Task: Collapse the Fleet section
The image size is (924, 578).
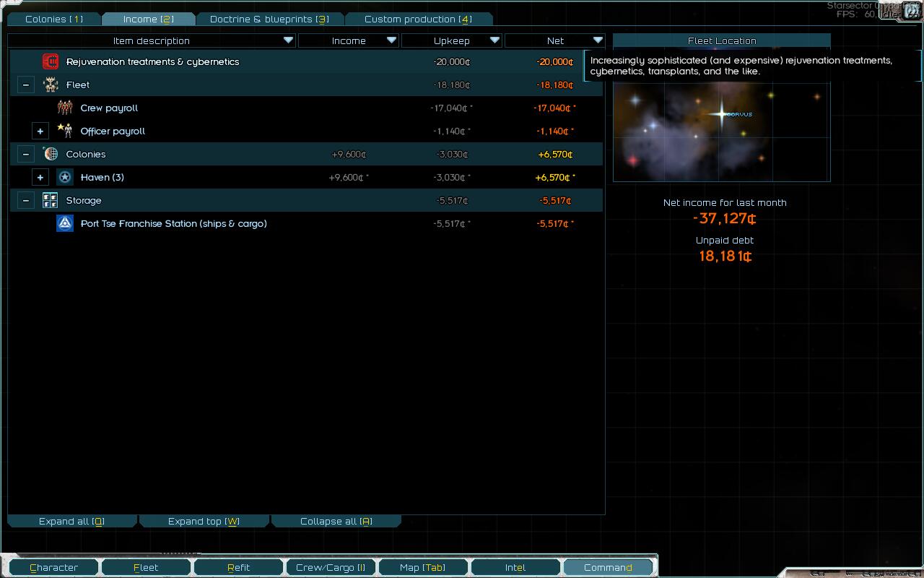Action: 26,85
